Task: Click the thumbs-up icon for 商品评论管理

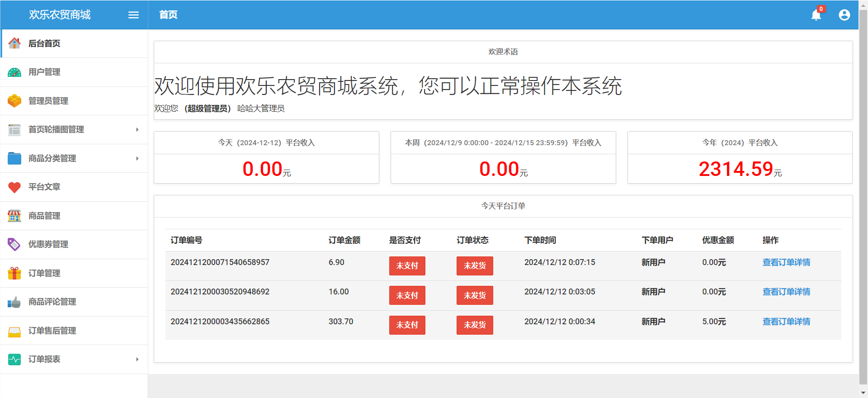Action: point(14,302)
